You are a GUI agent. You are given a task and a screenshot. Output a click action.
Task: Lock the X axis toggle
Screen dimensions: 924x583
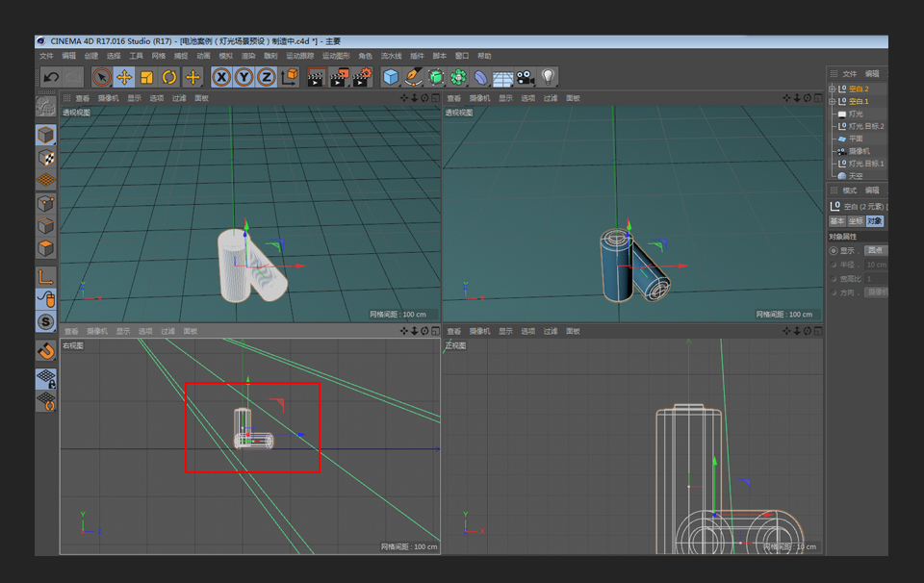pyautogui.click(x=222, y=77)
